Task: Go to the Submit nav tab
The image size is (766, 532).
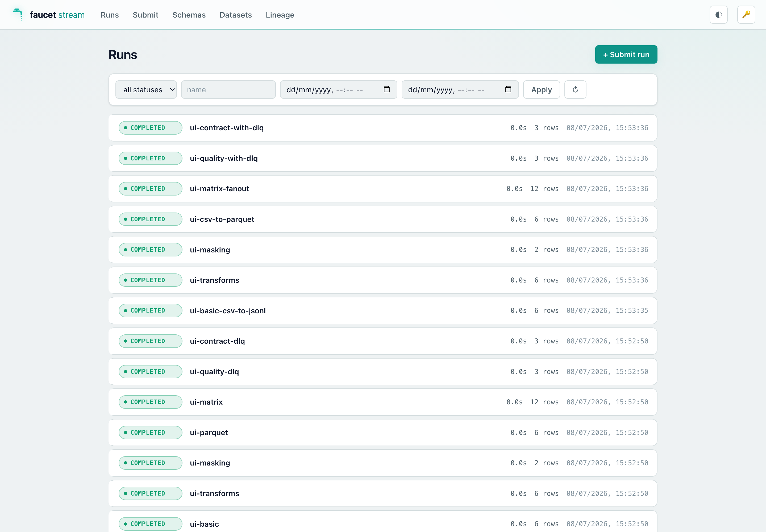Action: (x=145, y=15)
